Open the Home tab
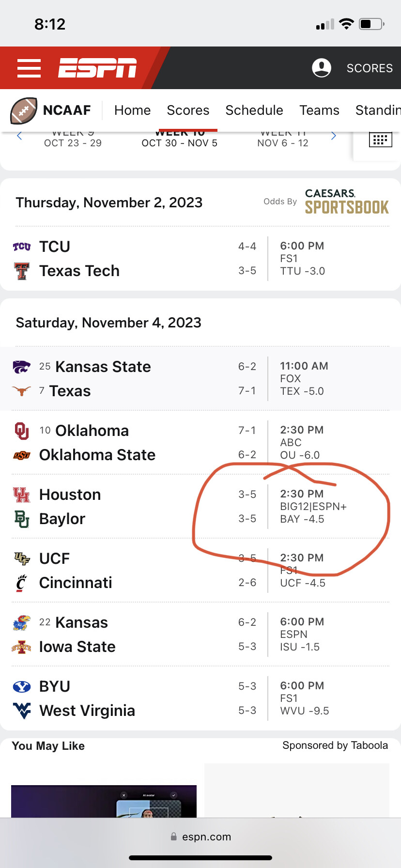The height and width of the screenshot is (868, 401). click(132, 110)
